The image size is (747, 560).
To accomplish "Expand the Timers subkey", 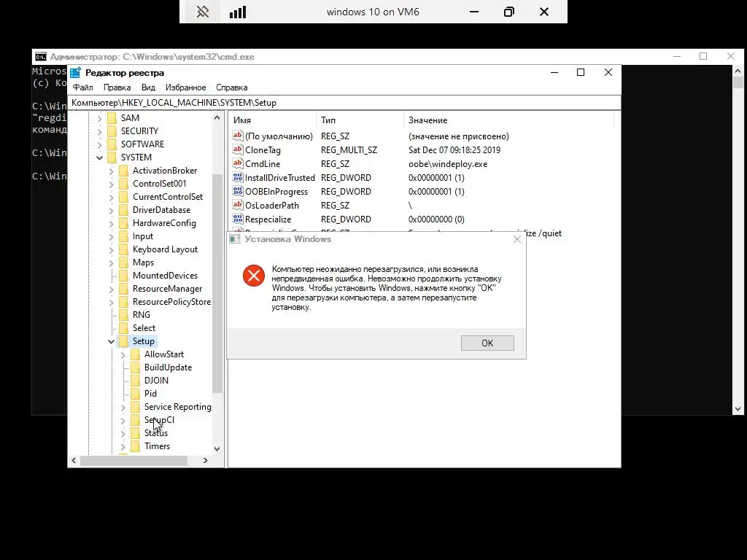I will point(123,447).
